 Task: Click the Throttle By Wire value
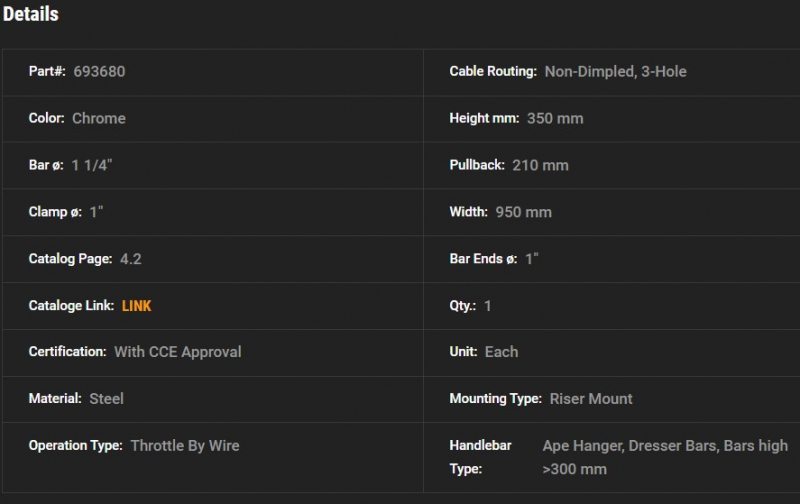pyautogui.click(x=185, y=446)
